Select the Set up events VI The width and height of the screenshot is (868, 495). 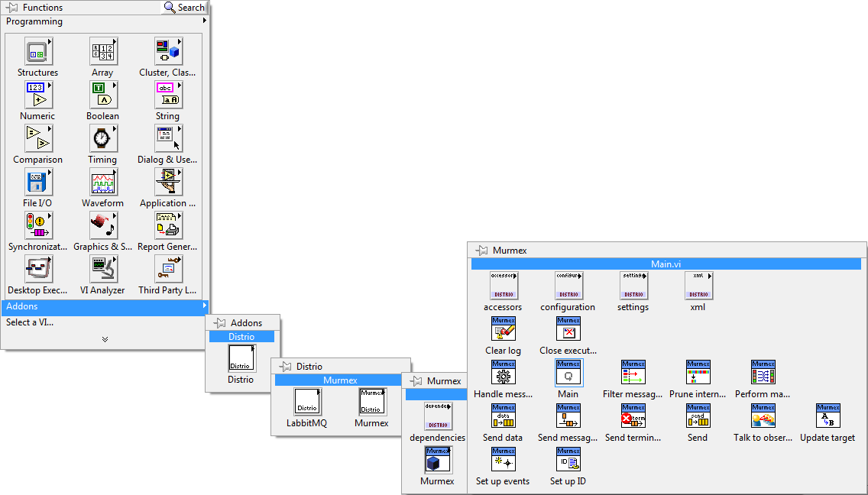[504, 460]
